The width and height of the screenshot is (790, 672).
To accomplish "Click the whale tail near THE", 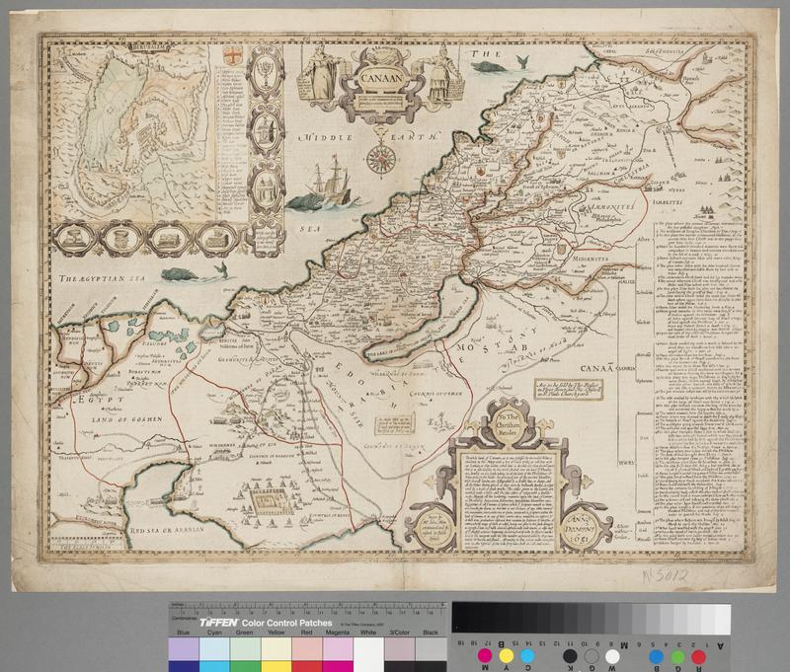I will click(521, 61).
